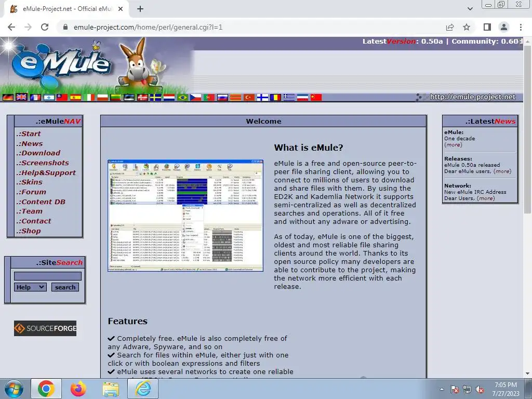
Task: Choose the Netherlands flag
Action: [x=169, y=97]
